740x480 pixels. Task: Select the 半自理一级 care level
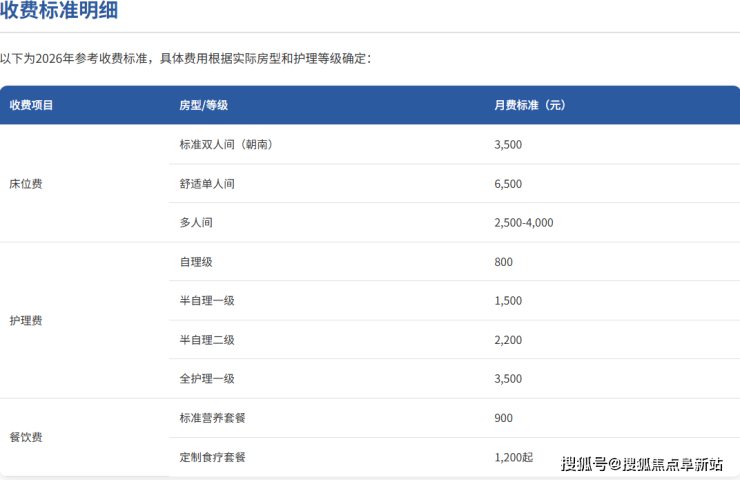point(207,301)
